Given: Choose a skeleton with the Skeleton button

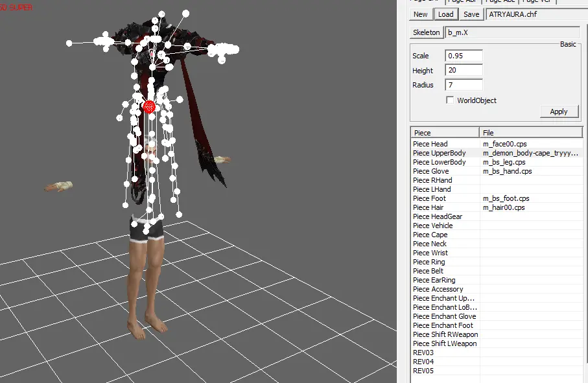Looking at the screenshot, I should pyautogui.click(x=427, y=32).
